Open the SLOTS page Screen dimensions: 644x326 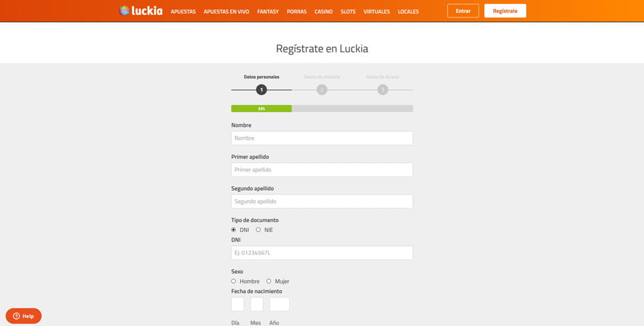coord(348,12)
